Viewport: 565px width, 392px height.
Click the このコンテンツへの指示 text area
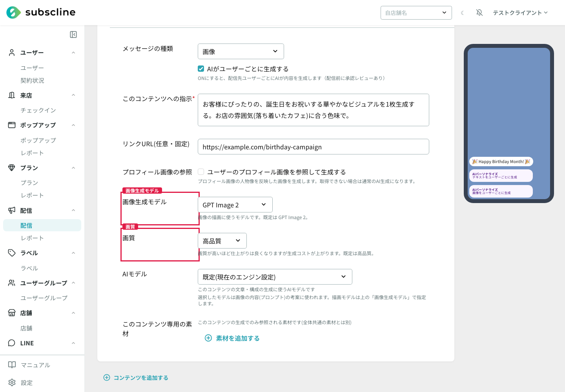pos(313,110)
